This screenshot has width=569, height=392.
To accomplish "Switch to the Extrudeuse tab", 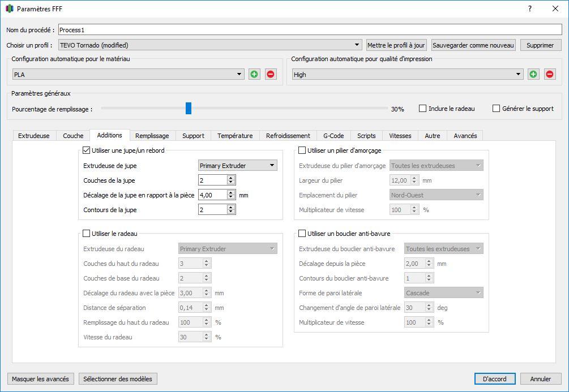I will tap(34, 136).
